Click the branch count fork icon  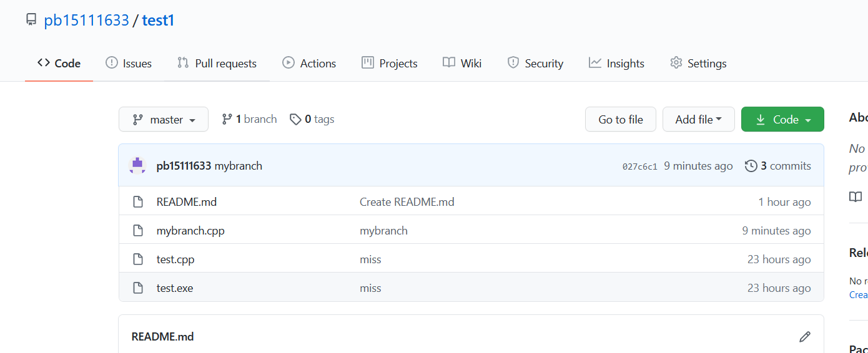227,119
